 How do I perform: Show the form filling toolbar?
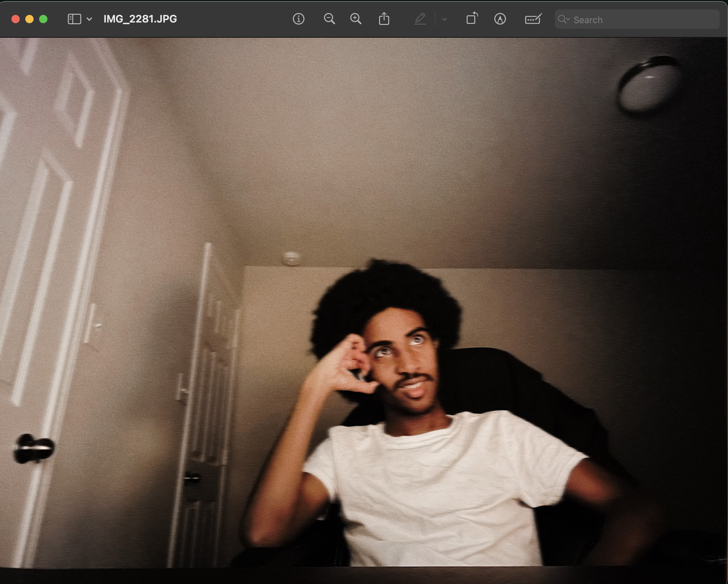(x=533, y=19)
